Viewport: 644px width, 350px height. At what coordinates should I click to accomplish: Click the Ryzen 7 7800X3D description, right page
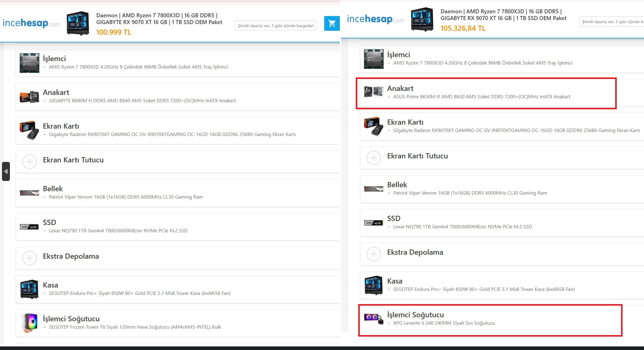(483, 63)
